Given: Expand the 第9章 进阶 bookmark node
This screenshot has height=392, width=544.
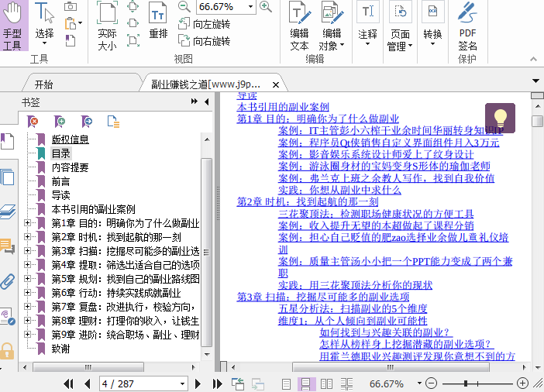Looking at the screenshot, I should [x=27, y=334].
